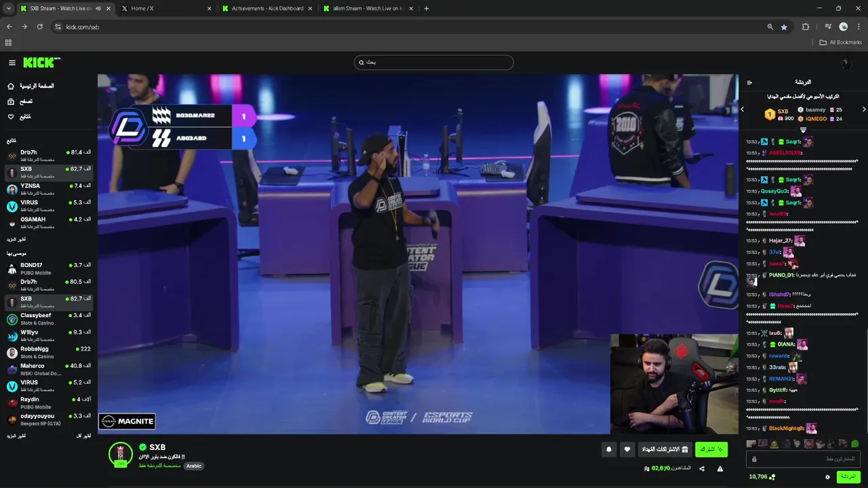Click the Kick search field
This screenshot has height=488, width=868.
point(434,62)
